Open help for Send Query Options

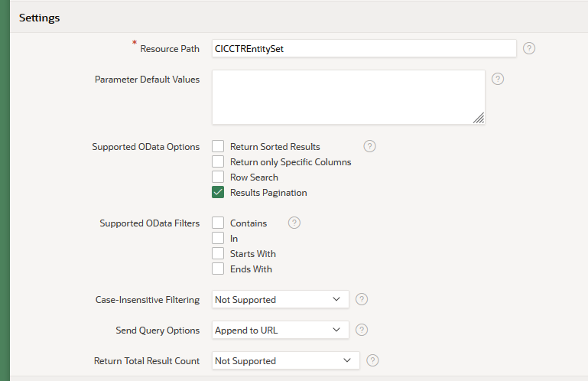click(362, 330)
